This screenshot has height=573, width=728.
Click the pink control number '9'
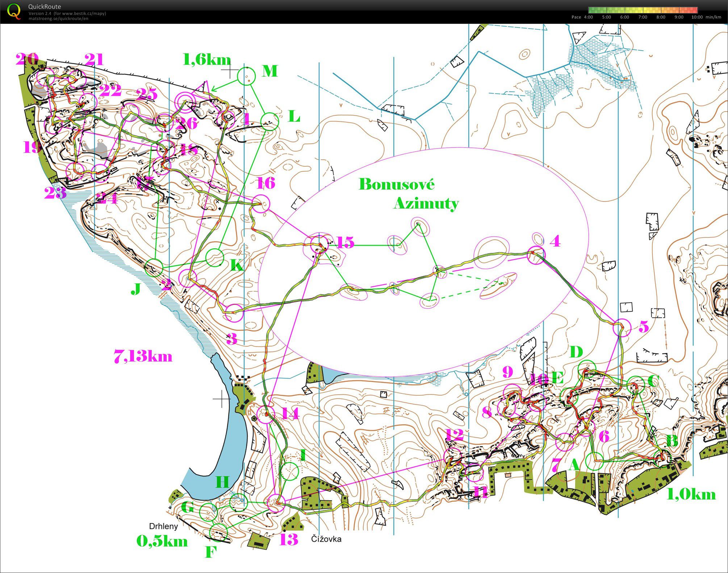pyautogui.click(x=508, y=372)
